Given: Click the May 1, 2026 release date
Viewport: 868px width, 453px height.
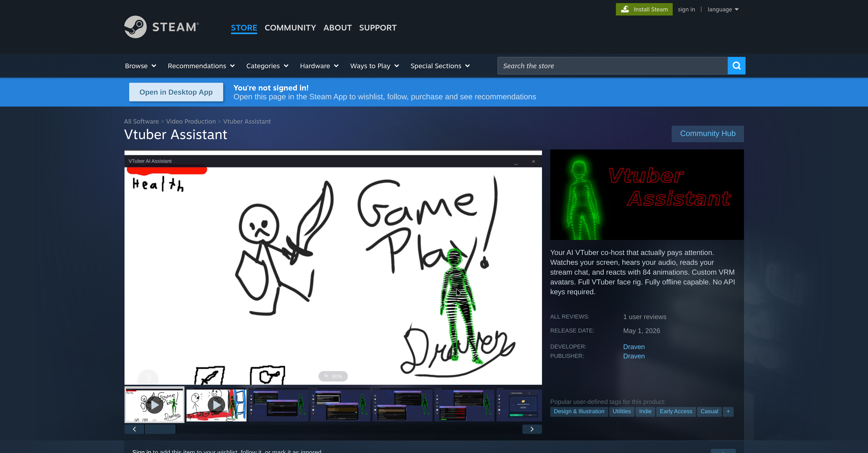Looking at the screenshot, I should coord(641,331).
